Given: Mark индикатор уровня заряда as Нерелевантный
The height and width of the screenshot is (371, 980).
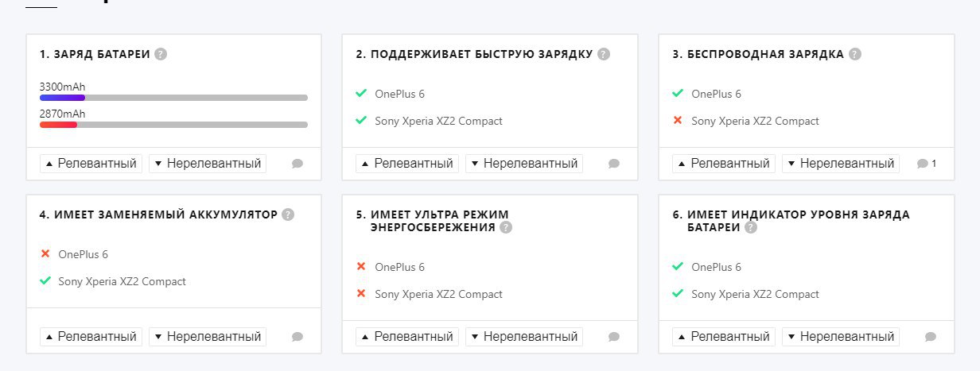Looking at the screenshot, I should pyautogui.click(x=841, y=337).
